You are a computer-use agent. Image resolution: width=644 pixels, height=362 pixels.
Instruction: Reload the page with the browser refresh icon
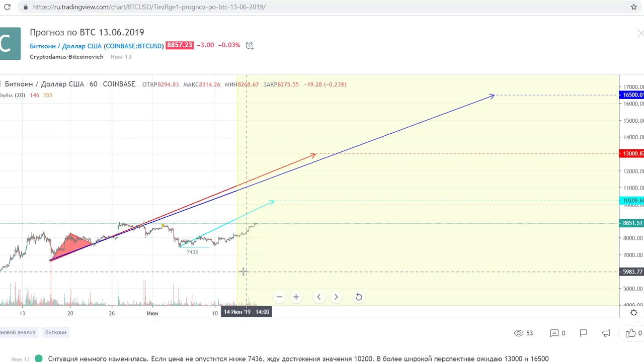(7, 7)
